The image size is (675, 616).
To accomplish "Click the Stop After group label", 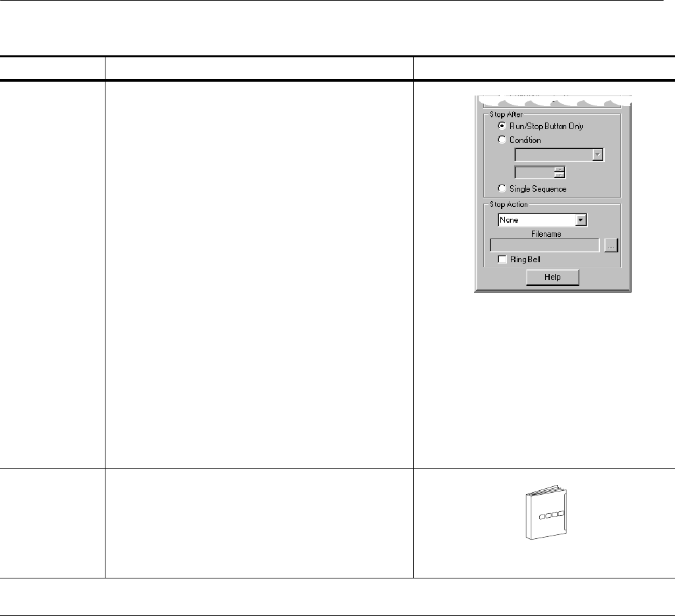I will coord(506,115).
